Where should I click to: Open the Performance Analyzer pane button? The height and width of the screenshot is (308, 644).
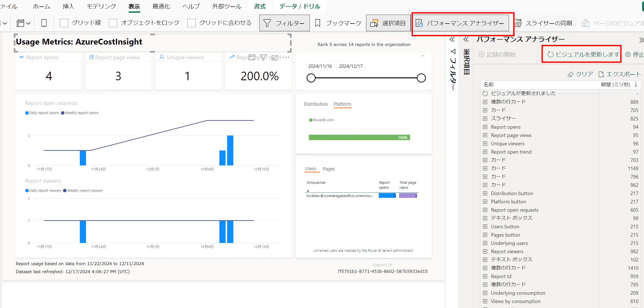click(461, 23)
